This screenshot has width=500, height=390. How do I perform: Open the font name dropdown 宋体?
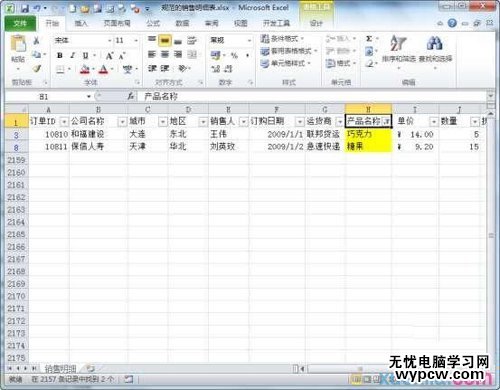pos(83,41)
